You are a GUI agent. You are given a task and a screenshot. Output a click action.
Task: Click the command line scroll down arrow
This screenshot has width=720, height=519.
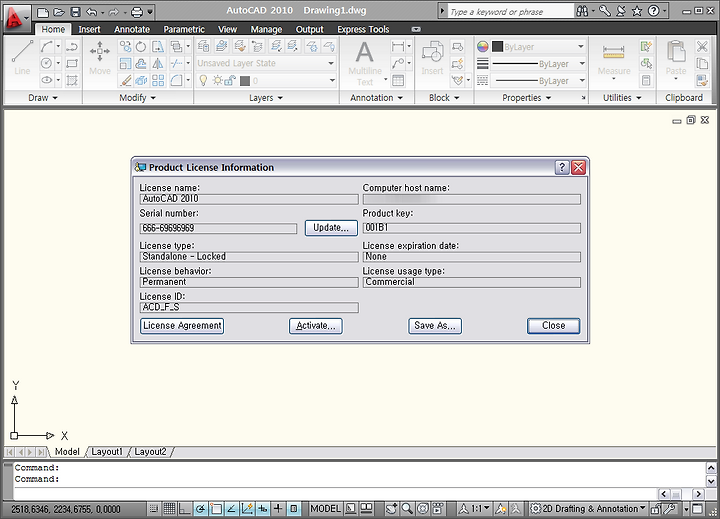(711, 481)
